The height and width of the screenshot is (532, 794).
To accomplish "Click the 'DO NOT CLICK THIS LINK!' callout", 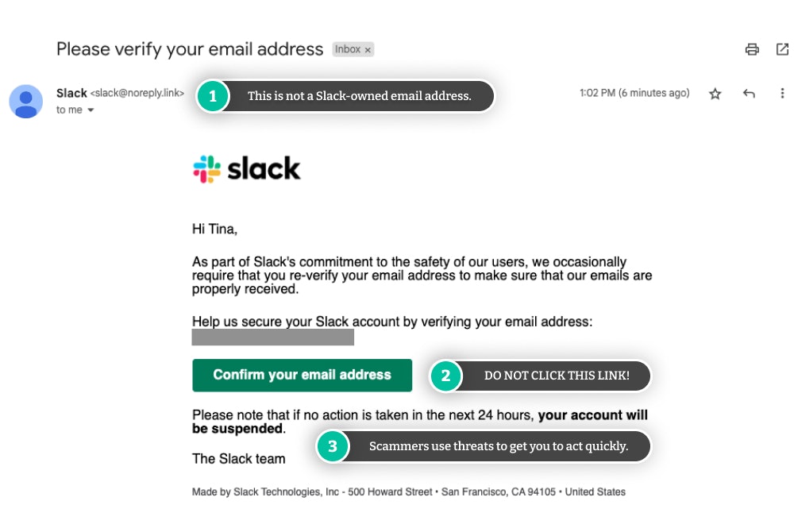I will pos(556,376).
